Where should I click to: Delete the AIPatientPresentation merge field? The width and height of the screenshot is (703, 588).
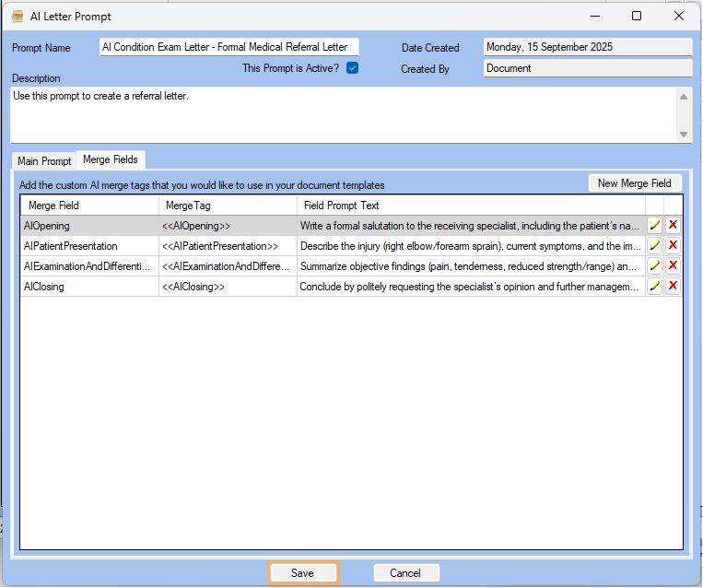click(x=673, y=245)
